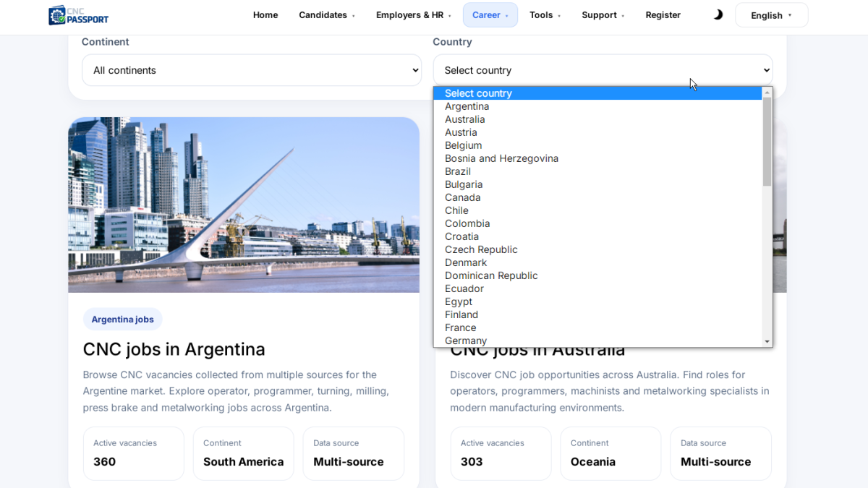
Task: Click the country list scrollbar thumb
Action: 767,142
